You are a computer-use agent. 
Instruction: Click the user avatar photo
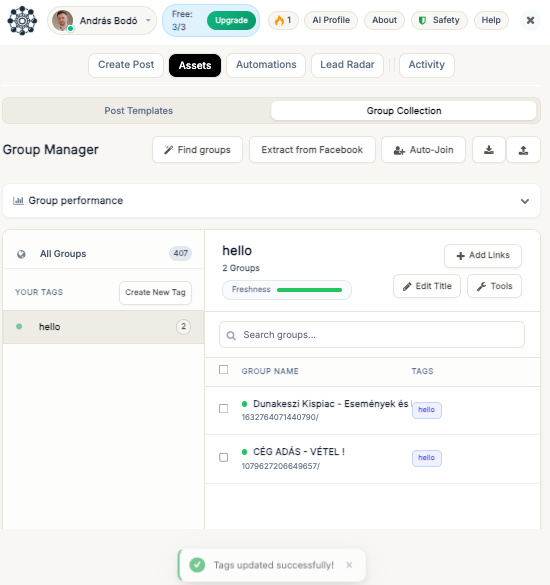tap(62, 20)
